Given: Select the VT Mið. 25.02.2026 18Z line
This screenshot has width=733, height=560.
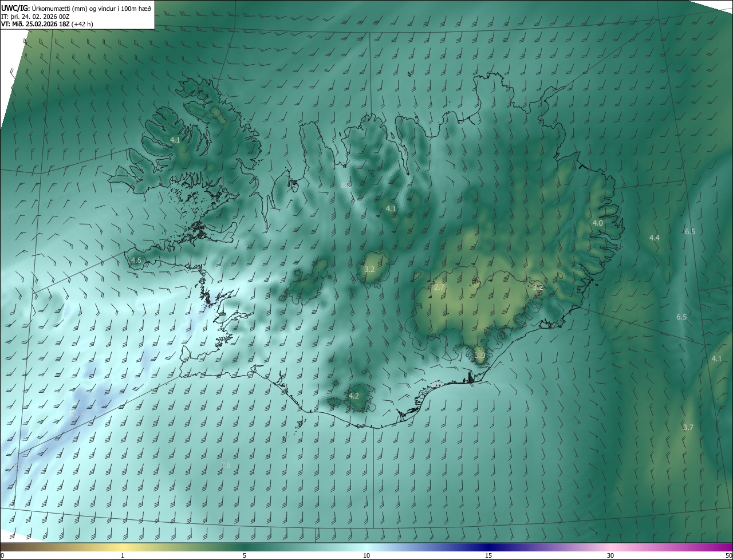Looking at the screenshot, I should [46, 24].
